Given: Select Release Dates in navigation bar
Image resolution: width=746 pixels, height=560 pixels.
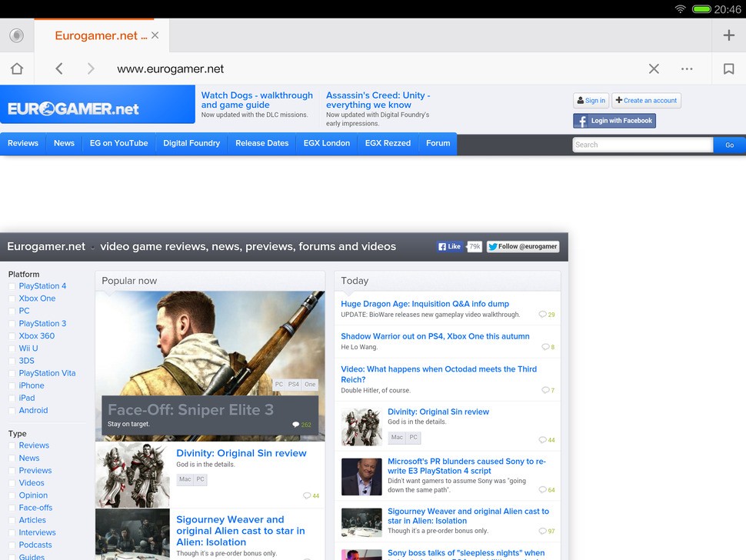Looking at the screenshot, I should pyautogui.click(x=261, y=143).
